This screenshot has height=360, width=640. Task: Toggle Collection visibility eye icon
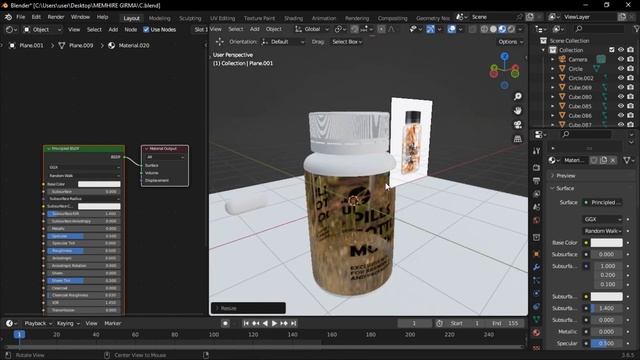pyautogui.click(x=621, y=50)
